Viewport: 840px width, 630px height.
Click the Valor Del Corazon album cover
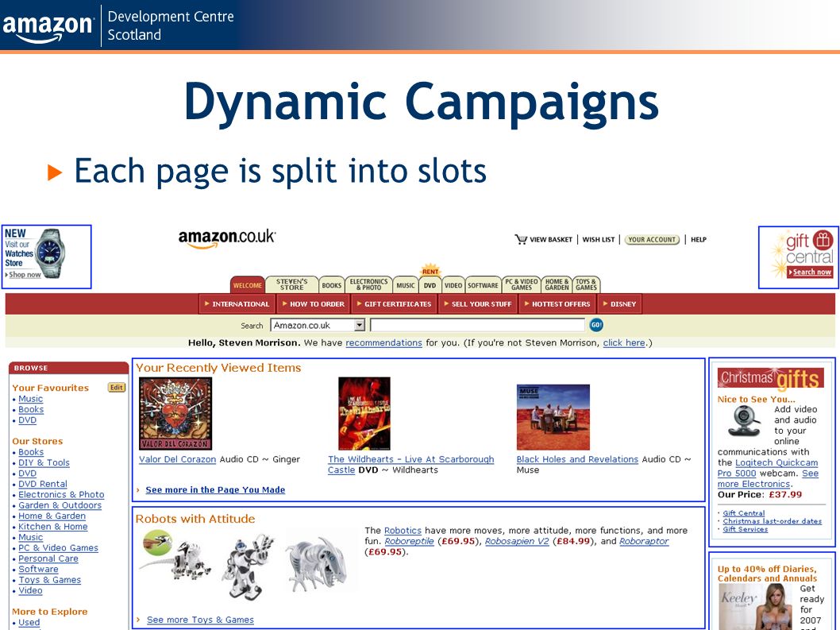tap(175, 413)
